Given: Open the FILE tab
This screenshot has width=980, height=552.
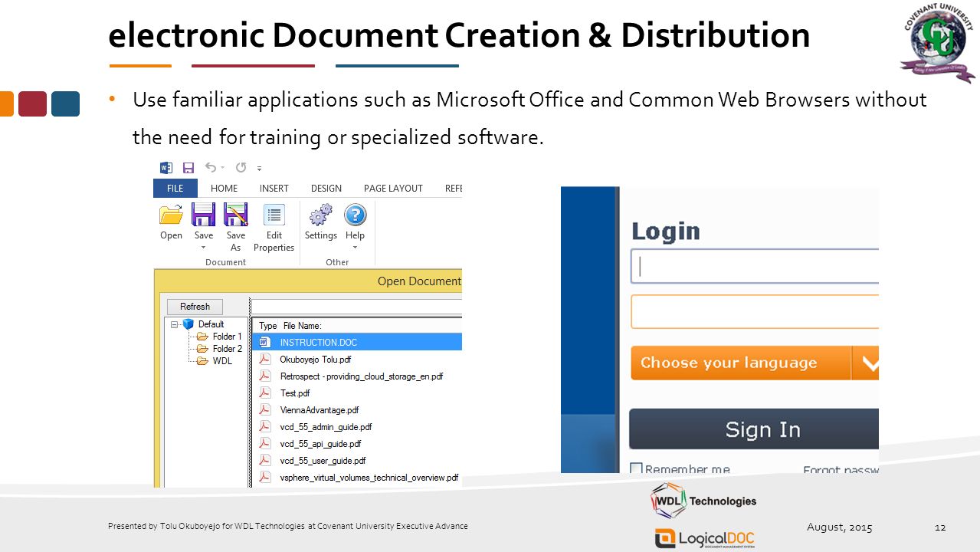Looking at the screenshot, I should point(175,189).
